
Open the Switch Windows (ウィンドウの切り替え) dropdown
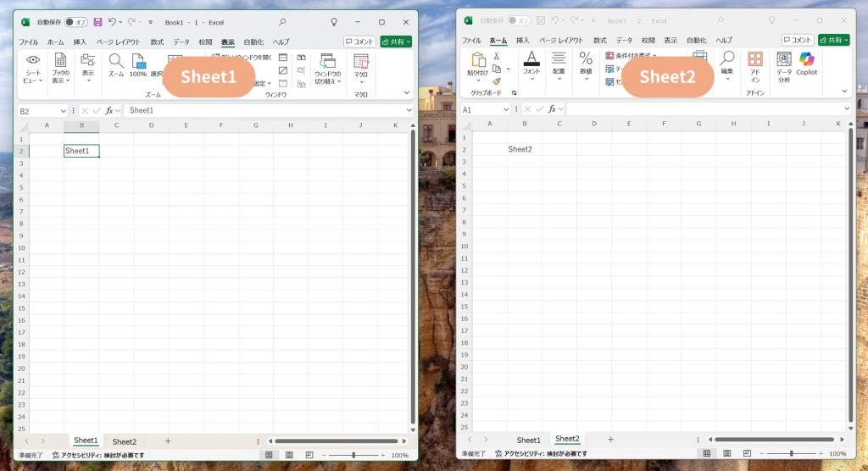327,69
